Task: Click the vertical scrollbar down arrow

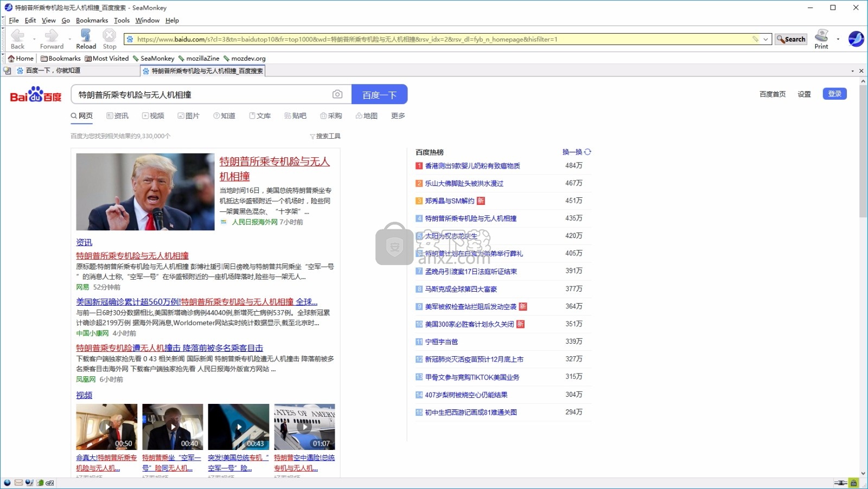Action: pyautogui.click(x=863, y=473)
